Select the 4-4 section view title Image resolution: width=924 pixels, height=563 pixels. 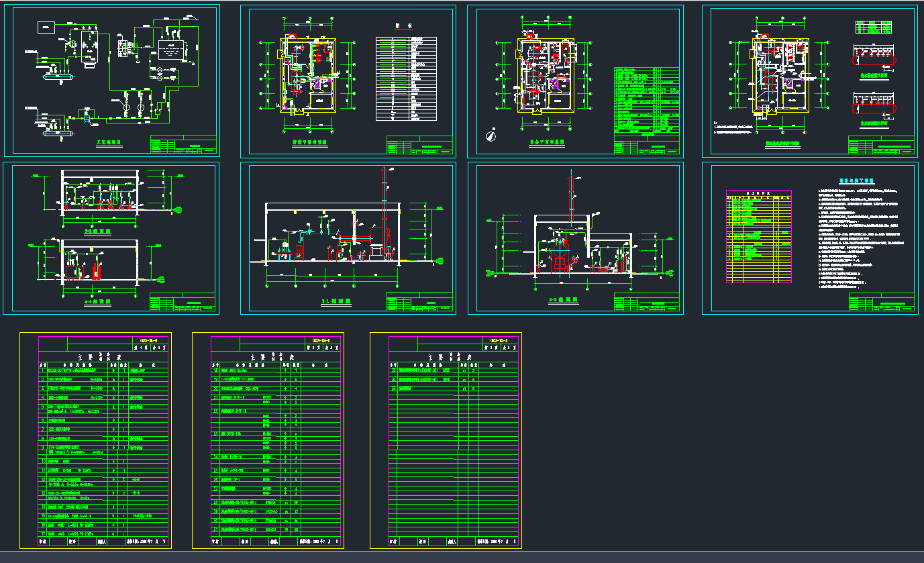coord(97,303)
